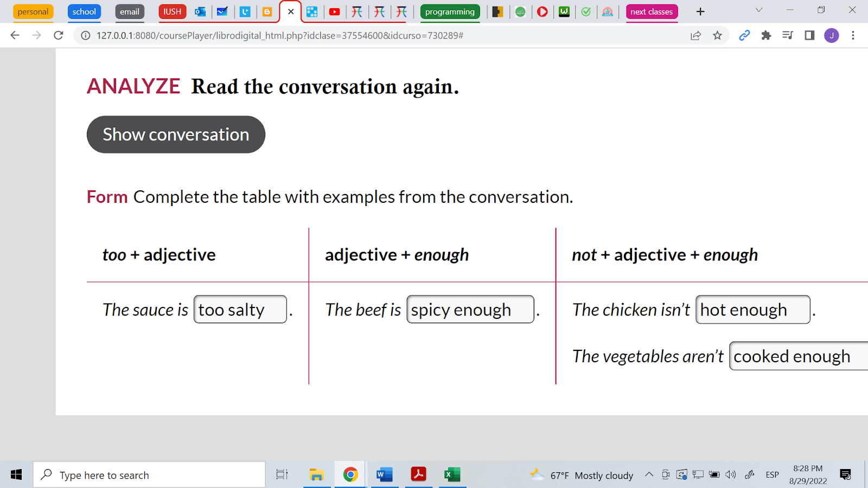Click the taskbar search box
Image resolution: width=868 pixels, height=488 pixels.
[x=149, y=475]
